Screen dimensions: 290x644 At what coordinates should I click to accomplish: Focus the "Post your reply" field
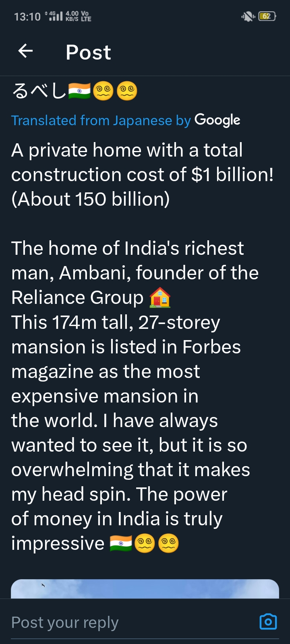121,622
